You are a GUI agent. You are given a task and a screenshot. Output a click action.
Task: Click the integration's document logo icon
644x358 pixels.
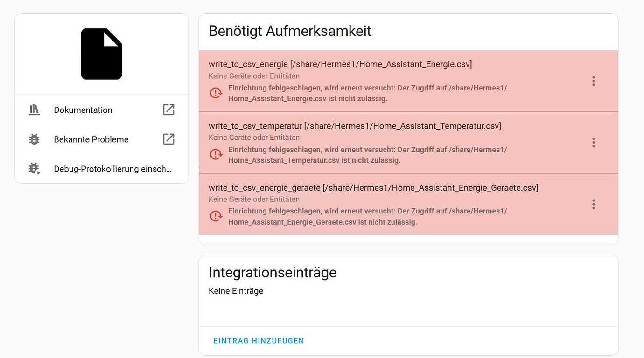(x=101, y=53)
